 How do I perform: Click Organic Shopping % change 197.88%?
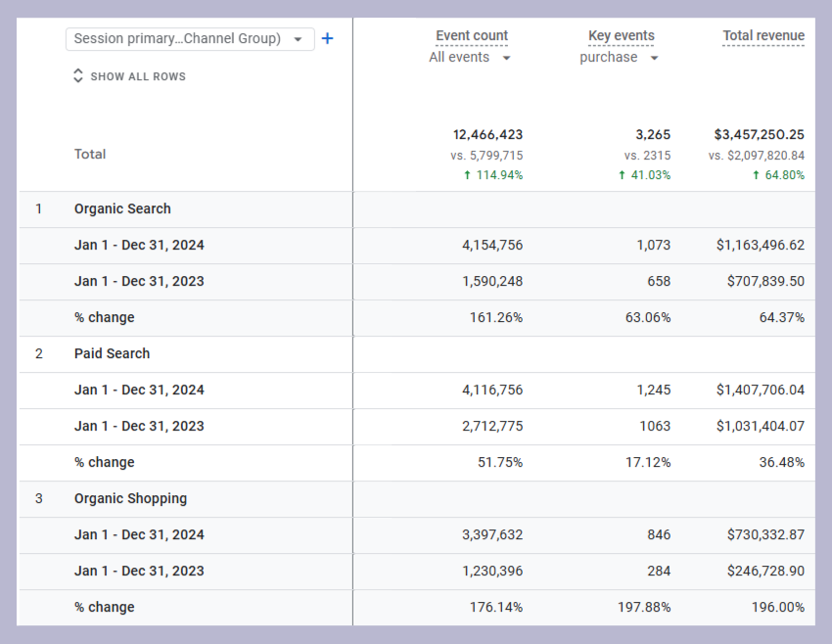[644, 607]
